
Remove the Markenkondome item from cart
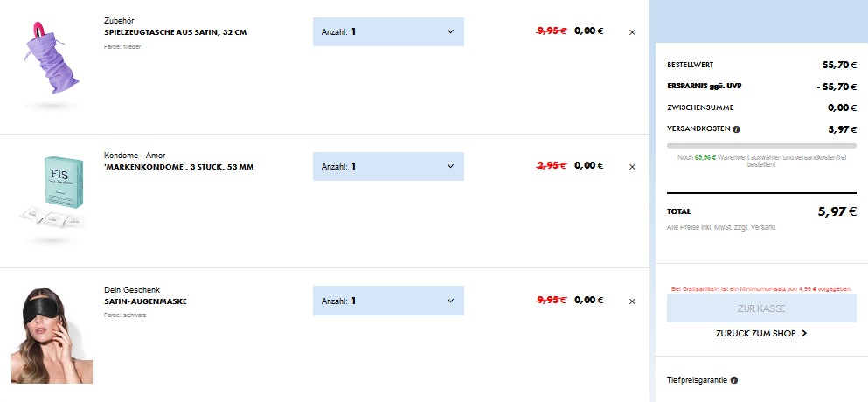point(632,166)
